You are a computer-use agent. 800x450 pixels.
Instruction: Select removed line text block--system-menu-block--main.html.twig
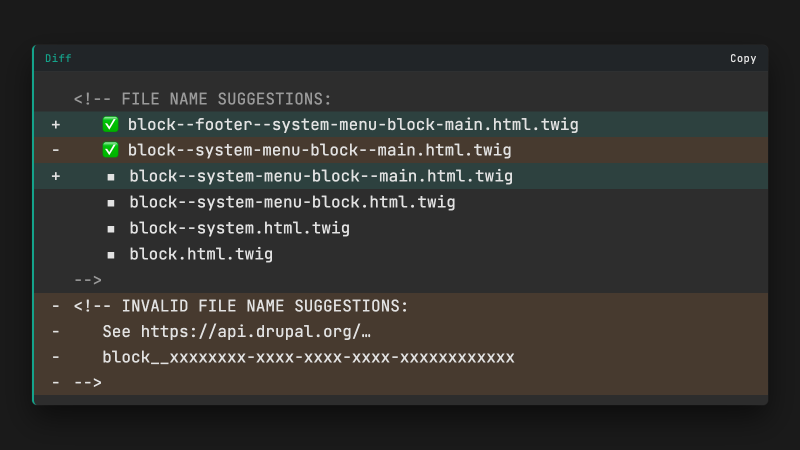click(x=319, y=150)
